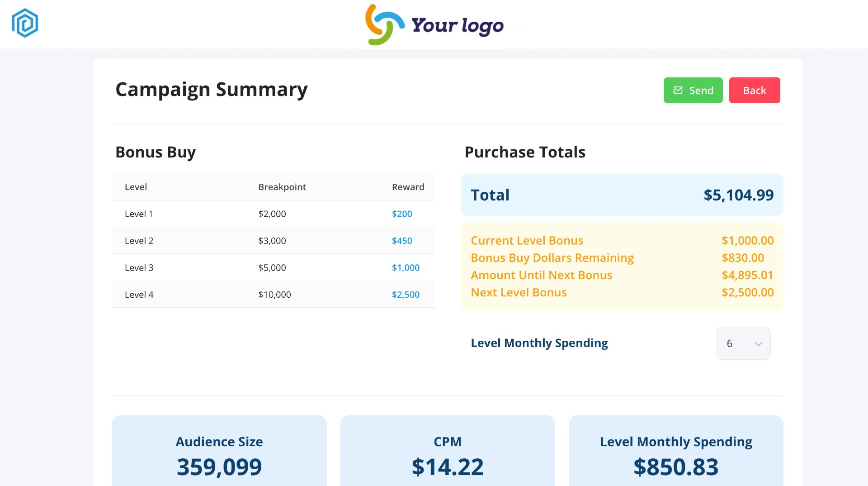Viewport: 868px width, 486px height.
Task: Click the Total $5,104.99 purchase panel
Action: (622, 195)
